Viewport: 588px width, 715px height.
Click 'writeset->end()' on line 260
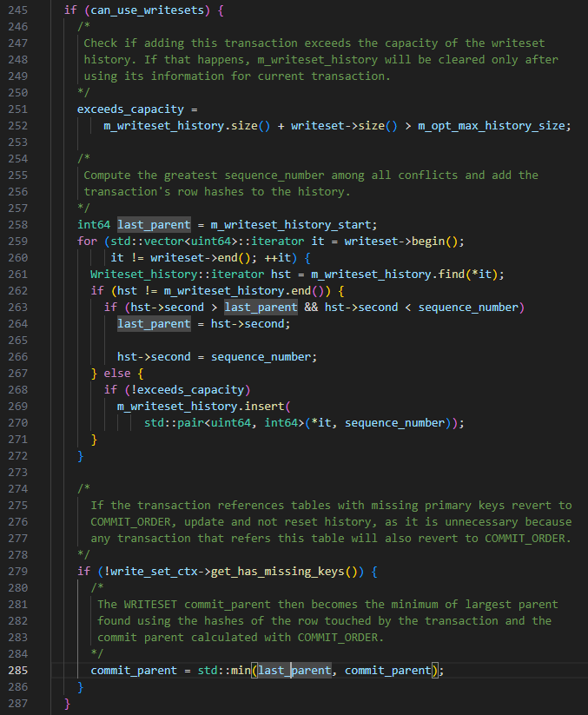click(201, 258)
